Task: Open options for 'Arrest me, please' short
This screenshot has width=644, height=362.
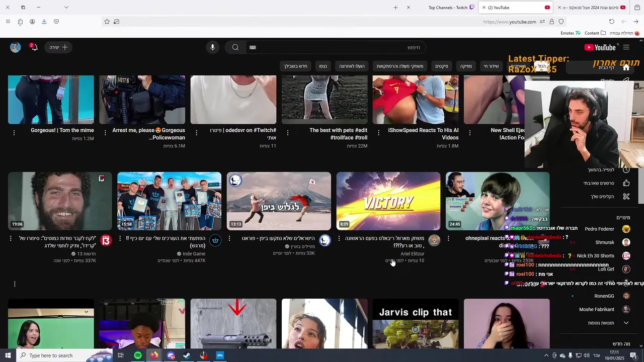Action: (x=105, y=133)
